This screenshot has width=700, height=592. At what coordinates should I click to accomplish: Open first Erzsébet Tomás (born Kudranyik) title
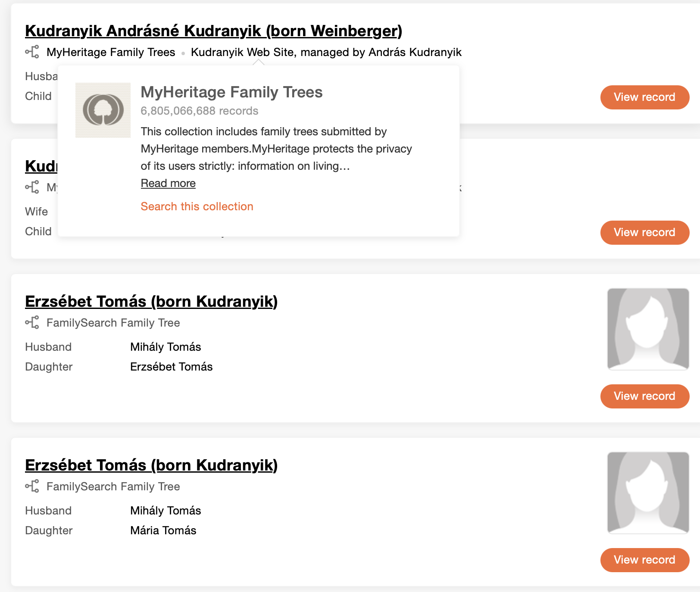pyautogui.click(x=151, y=302)
